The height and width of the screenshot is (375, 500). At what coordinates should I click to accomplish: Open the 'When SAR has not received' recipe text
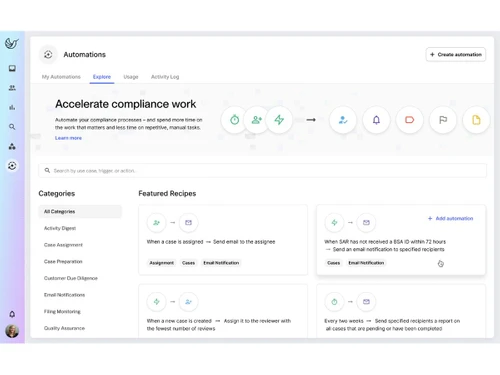tap(385, 245)
